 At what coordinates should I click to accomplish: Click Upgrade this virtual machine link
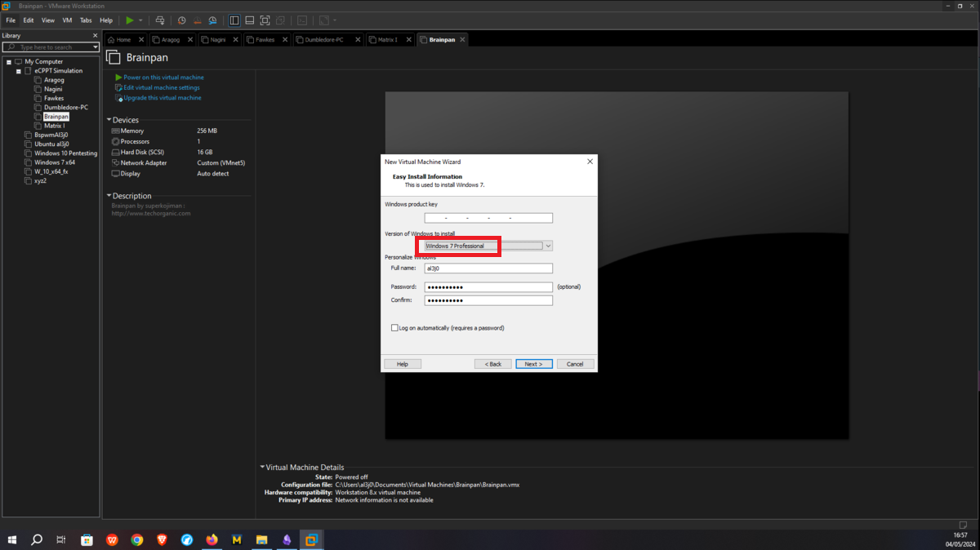coord(162,98)
